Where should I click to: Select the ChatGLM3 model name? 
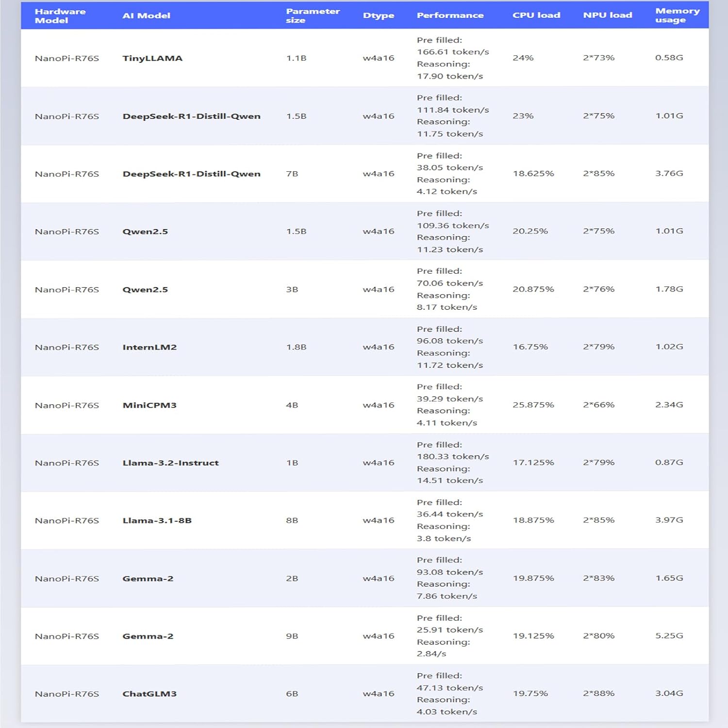(149, 694)
